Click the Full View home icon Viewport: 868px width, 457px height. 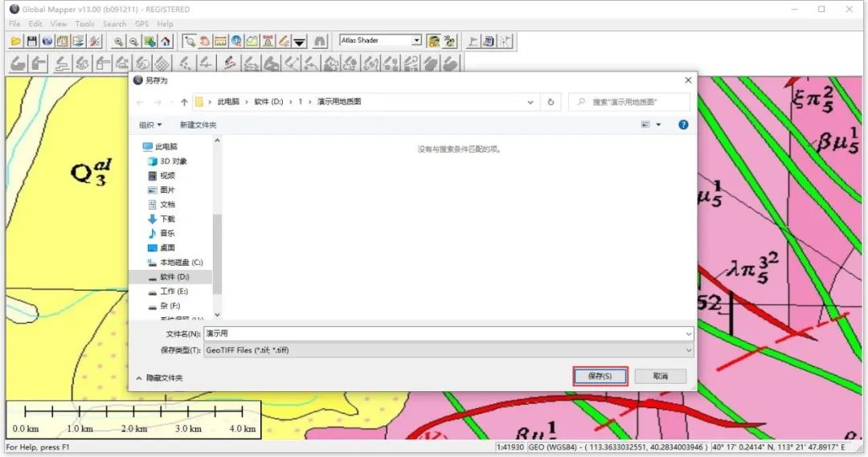(166, 41)
